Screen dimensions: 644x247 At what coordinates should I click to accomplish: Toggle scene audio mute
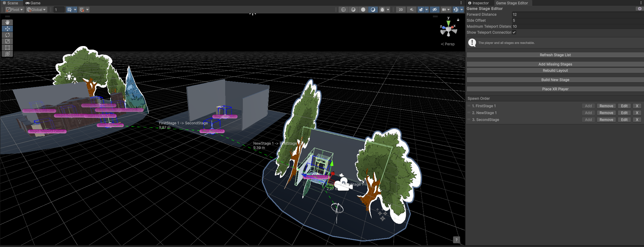pos(412,10)
